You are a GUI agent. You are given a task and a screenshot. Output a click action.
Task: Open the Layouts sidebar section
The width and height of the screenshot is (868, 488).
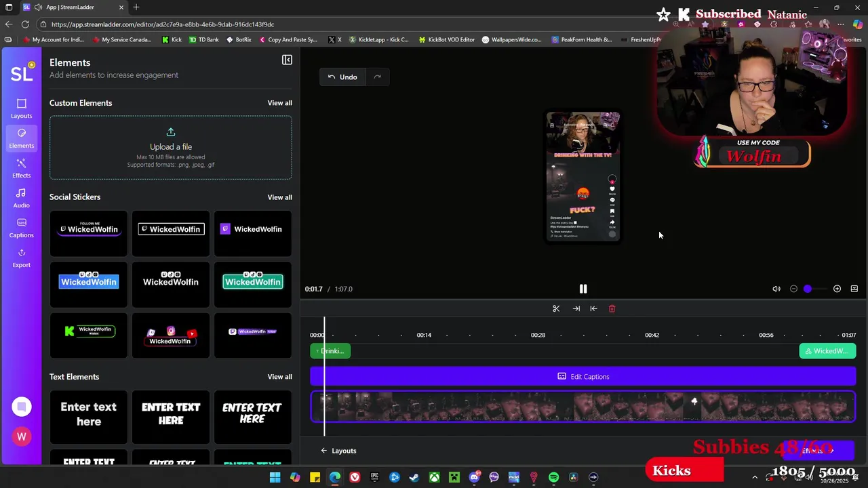coord(21,108)
